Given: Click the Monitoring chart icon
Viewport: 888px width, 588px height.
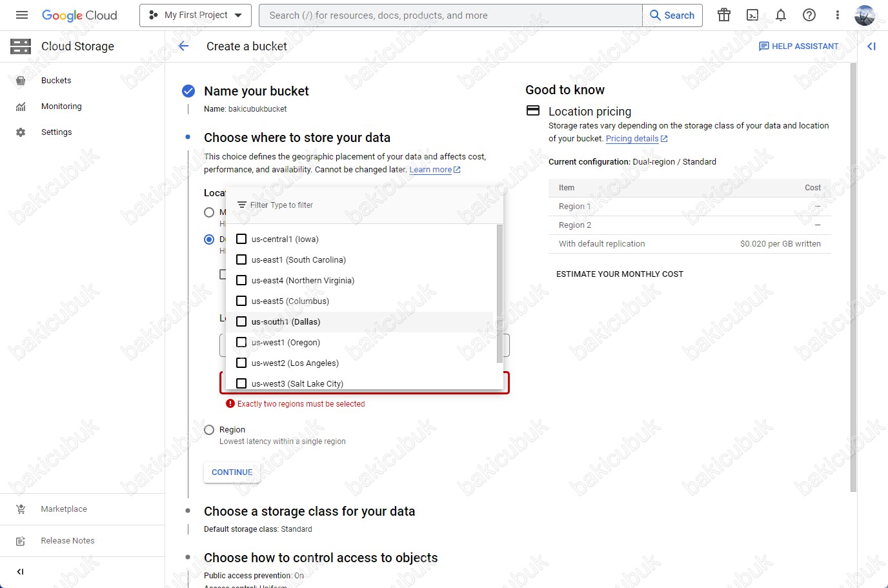Looking at the screenshot, I should [21, 106].
